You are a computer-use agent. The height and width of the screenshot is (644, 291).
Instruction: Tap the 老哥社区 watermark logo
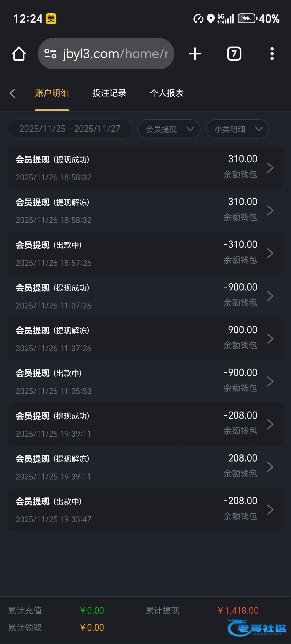[257, 628]
